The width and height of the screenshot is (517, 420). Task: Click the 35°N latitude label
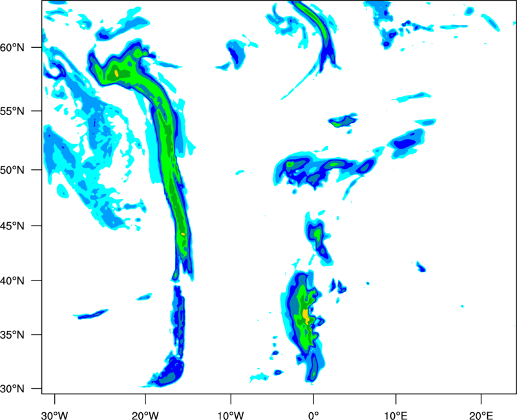tap(12, 335)
